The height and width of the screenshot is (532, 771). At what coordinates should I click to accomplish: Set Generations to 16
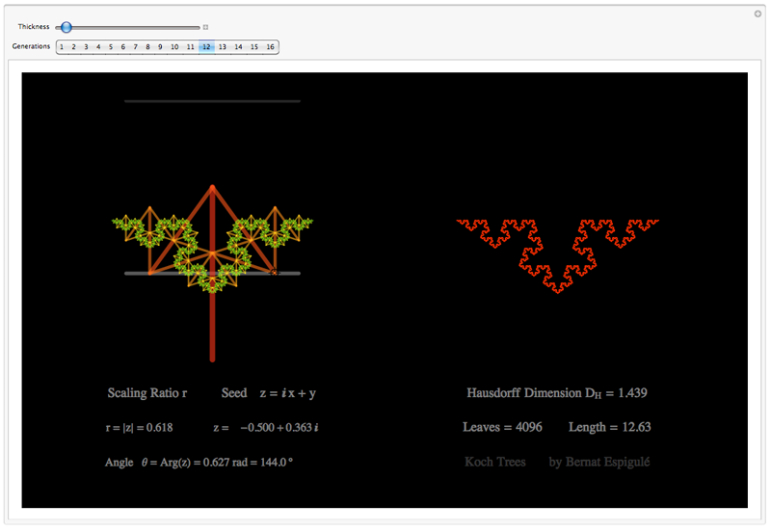(x=271, y=46)
